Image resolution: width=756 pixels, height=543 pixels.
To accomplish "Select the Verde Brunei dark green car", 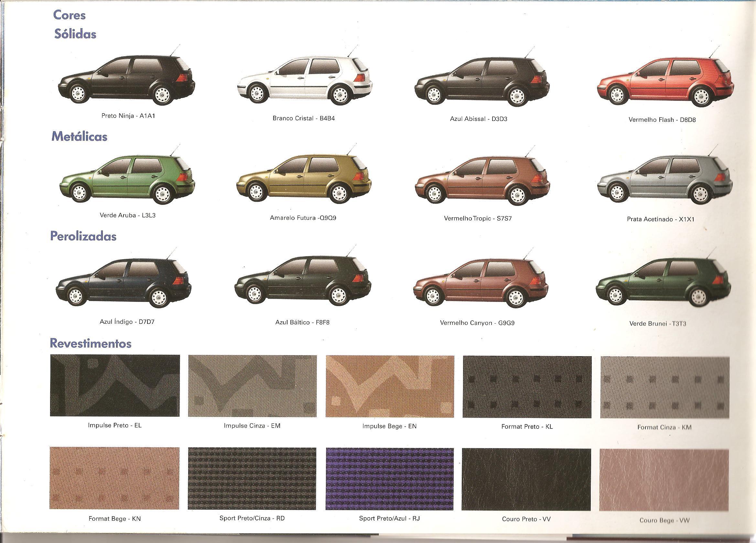I will point(663,284).
